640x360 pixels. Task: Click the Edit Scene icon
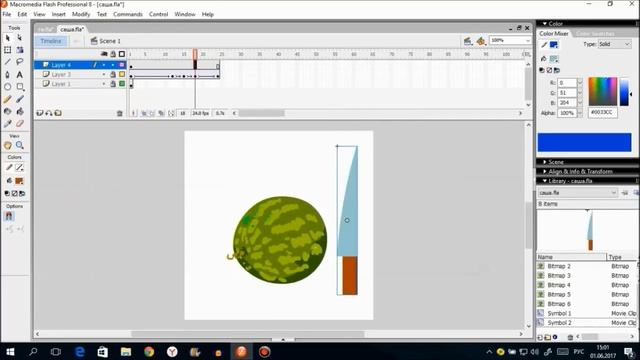pyautogui.click(x=468, y=41)
